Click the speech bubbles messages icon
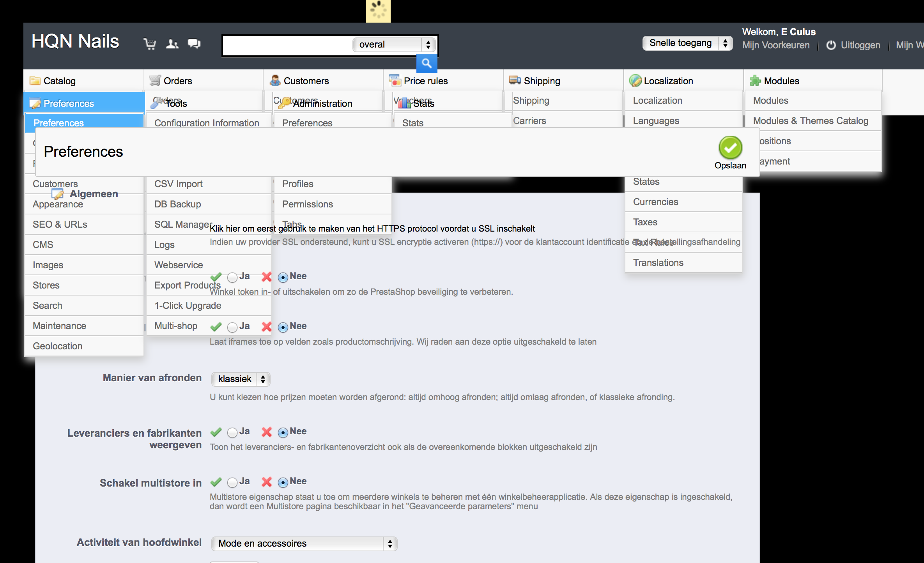Screen dimensions: 924x563 click(x=194, y=44)
